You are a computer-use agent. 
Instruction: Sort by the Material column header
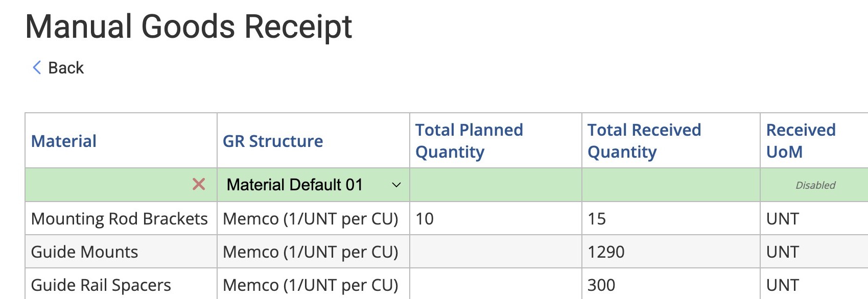(64, 141)
